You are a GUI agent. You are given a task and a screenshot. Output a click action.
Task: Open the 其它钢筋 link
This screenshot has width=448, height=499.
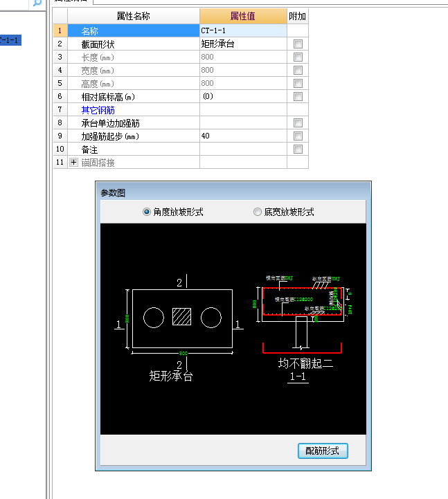tap(98, 110)
